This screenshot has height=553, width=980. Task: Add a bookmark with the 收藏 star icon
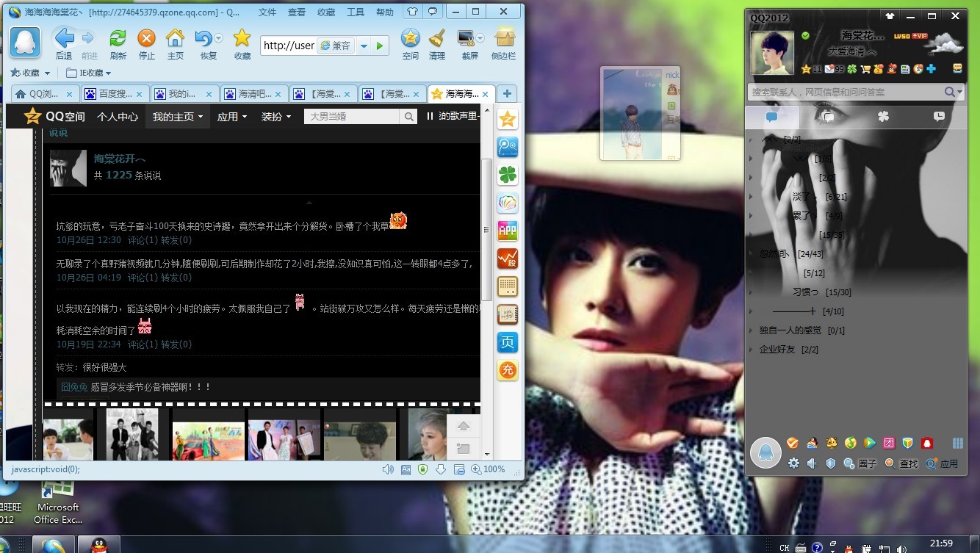pos(242,38)
